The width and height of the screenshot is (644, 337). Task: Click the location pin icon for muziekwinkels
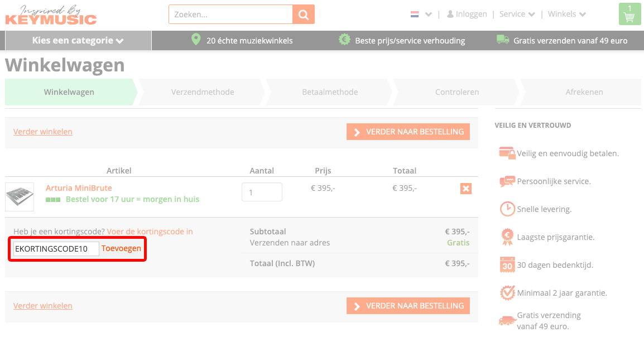coord(195,40)
